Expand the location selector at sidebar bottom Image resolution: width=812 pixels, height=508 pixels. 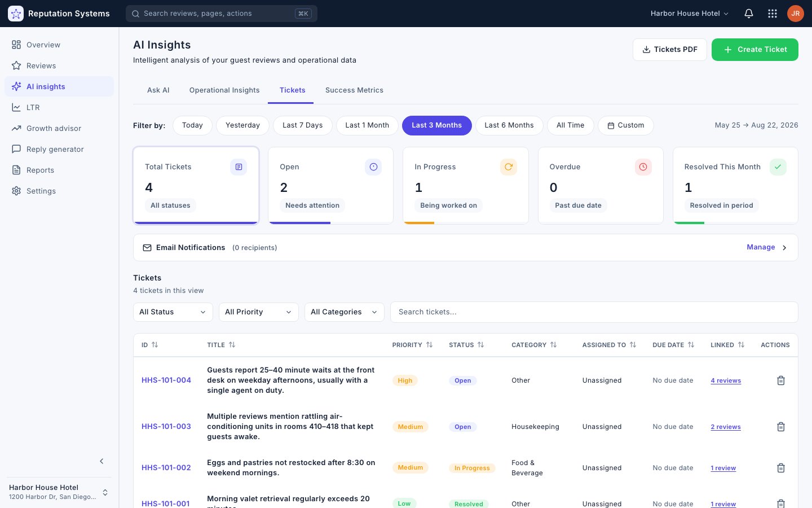click(59, 492)
